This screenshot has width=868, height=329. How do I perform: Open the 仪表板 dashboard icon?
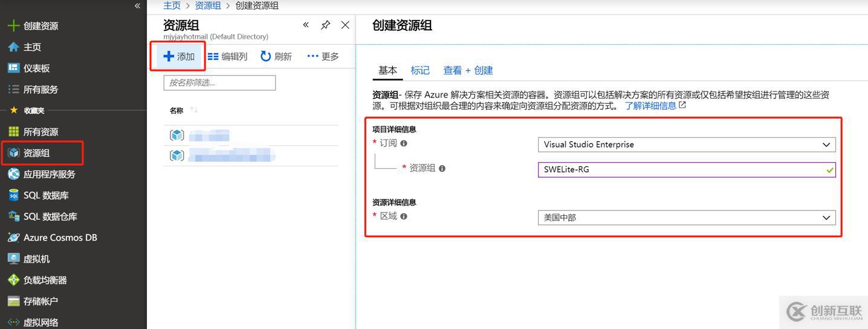[13, 68]
